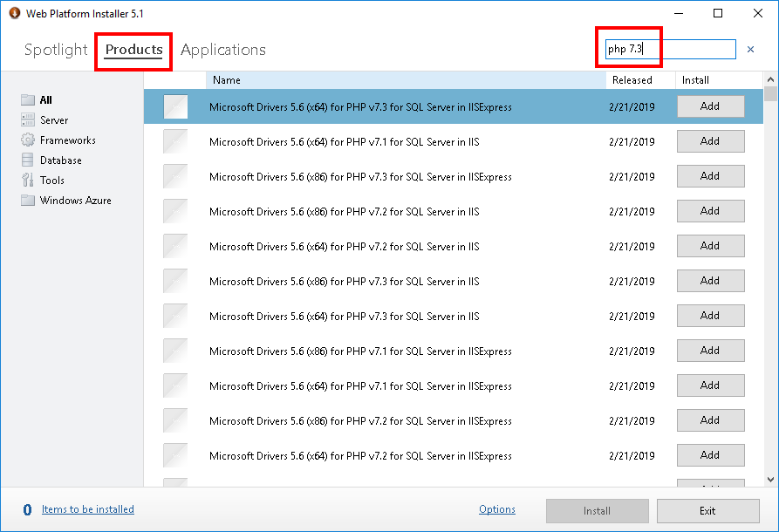Sort list by the Released column header
The height and width of the screenshot is (532, 779).
click(641, 80)
